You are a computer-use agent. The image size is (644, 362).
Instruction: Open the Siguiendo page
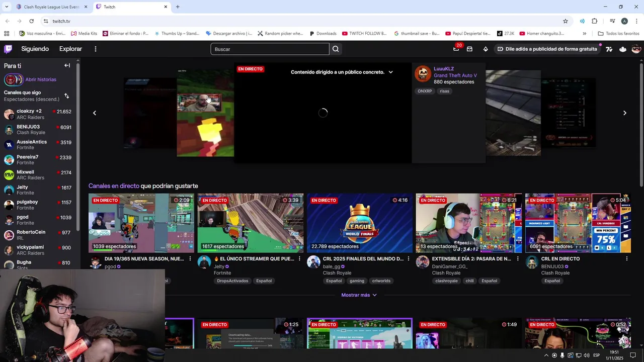tap(35, 49)
